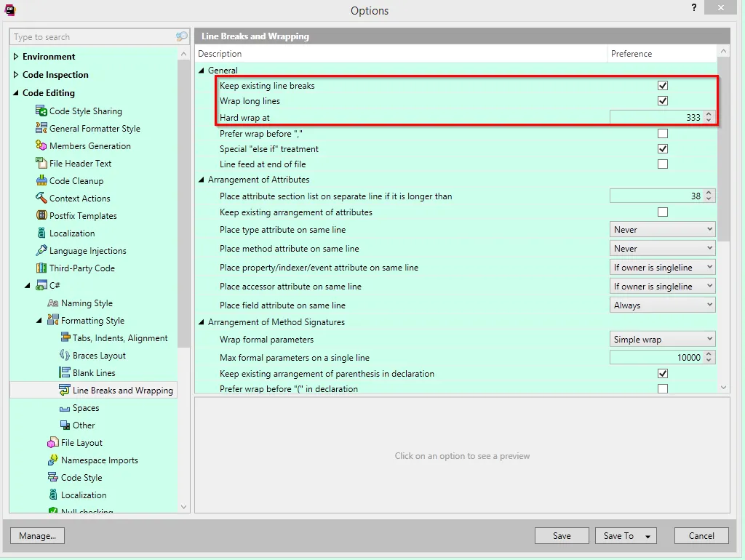Expand the Environment tree node
The height and width of the screenshot is (560, 745).
click(16, 57)
